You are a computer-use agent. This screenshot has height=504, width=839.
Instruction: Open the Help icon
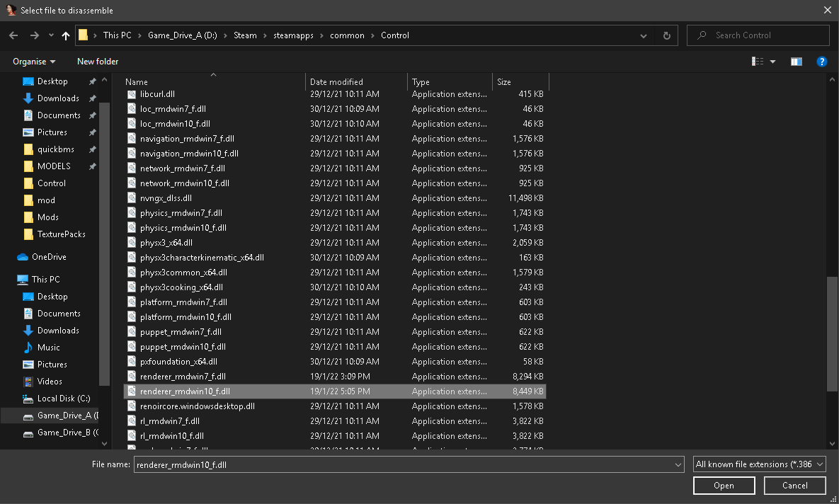tap(822, 62)
